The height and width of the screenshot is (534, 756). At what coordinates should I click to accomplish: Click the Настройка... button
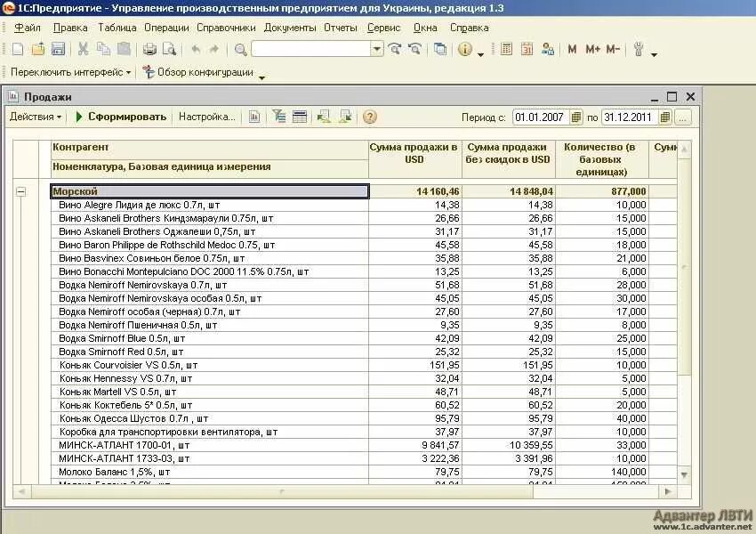pyautogui.click(x=207, y=117)
